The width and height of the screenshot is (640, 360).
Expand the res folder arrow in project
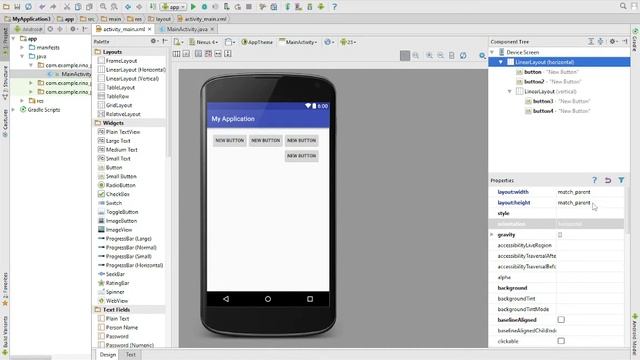click(x=22, y=100)
